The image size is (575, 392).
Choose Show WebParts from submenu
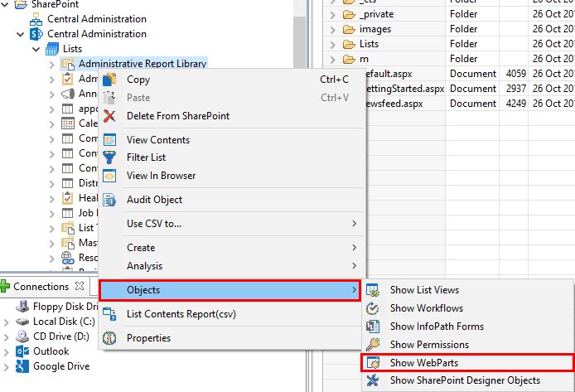(424, 363)
